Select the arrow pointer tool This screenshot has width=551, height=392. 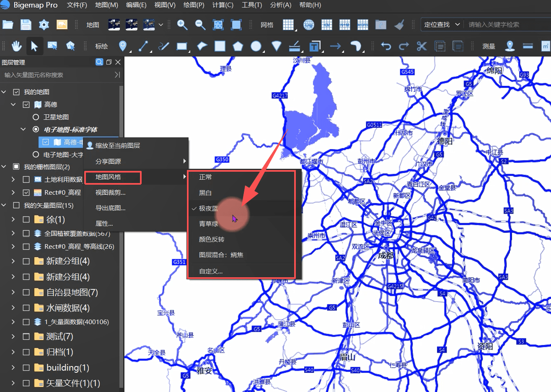coord(34,46)
